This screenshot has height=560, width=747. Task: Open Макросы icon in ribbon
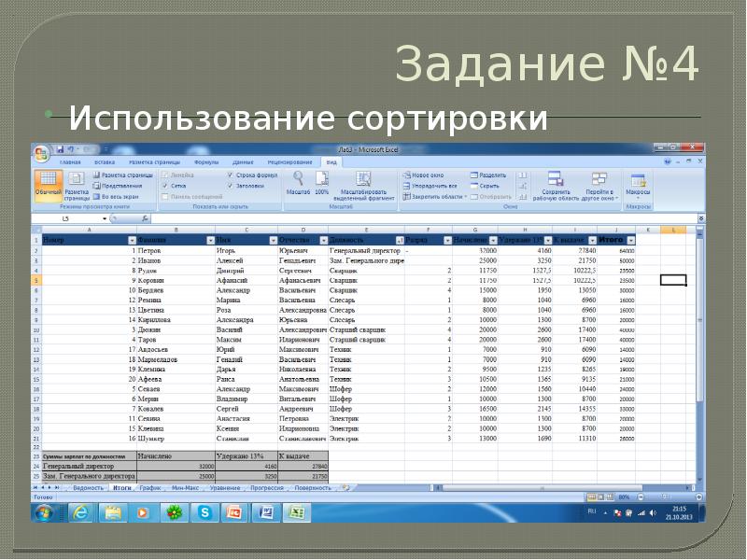(638, 185)
